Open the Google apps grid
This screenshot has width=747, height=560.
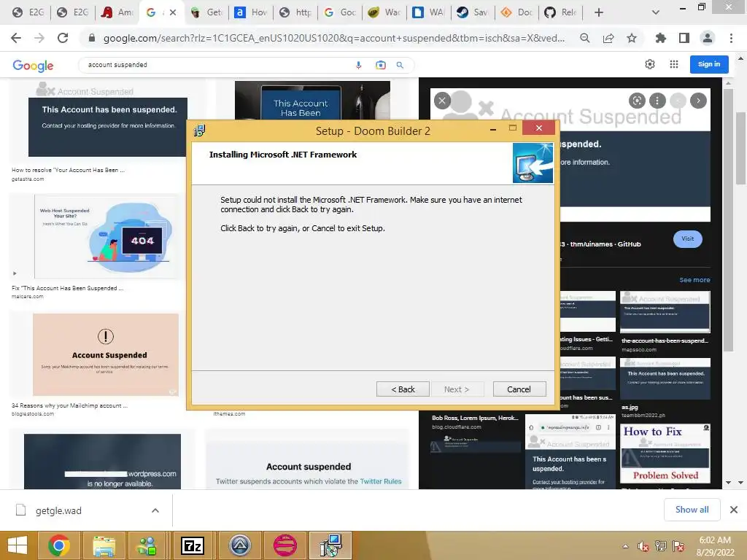(x=673, y=64)
